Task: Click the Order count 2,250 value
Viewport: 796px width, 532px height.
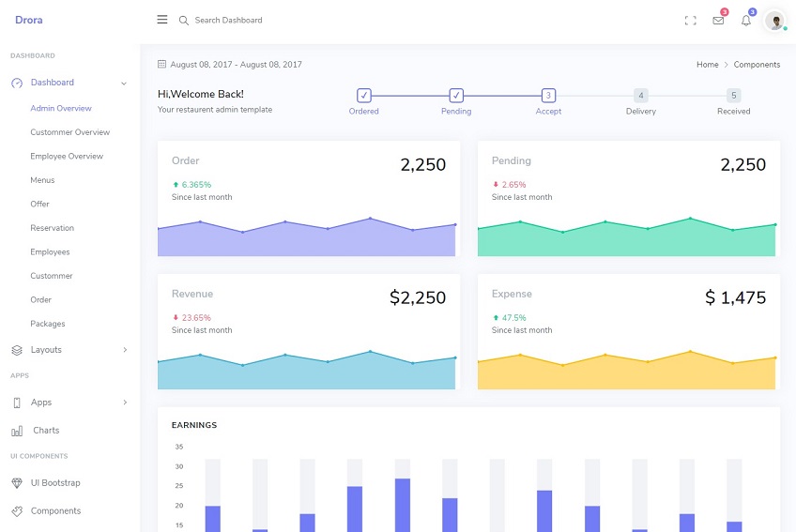Action: click(x=422, y=164)
